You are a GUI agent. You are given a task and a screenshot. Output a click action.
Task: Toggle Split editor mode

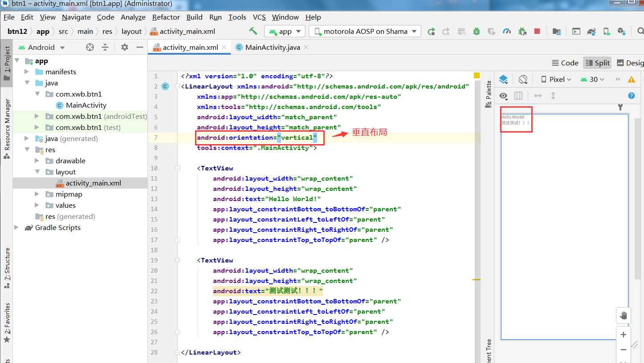(x=597, y=62)
